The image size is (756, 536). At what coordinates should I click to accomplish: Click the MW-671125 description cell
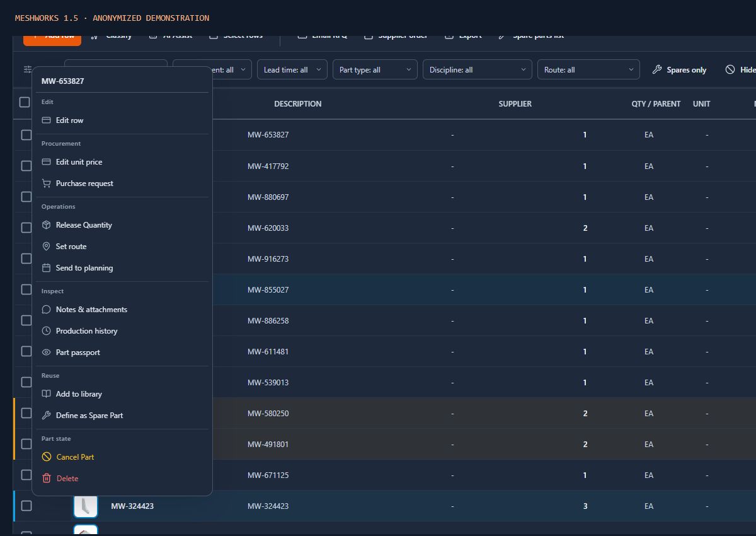coord(268,475)
